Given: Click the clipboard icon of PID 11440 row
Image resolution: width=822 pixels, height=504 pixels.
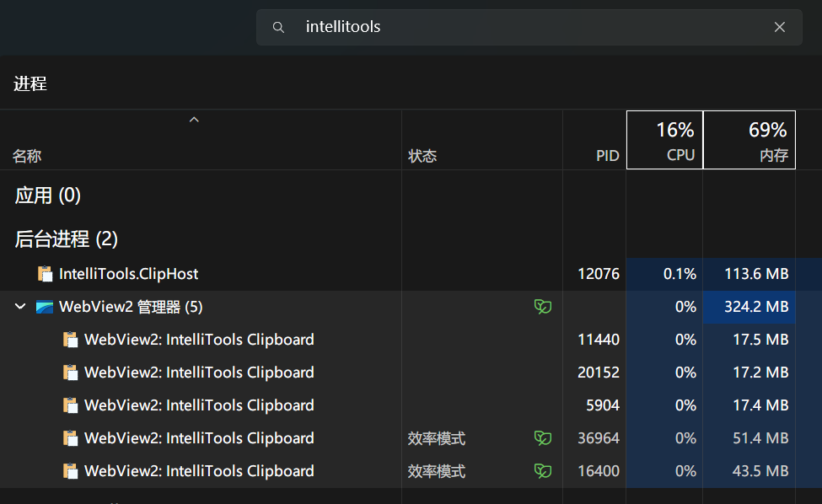Looking at the screenshot, I should (70, 340).
